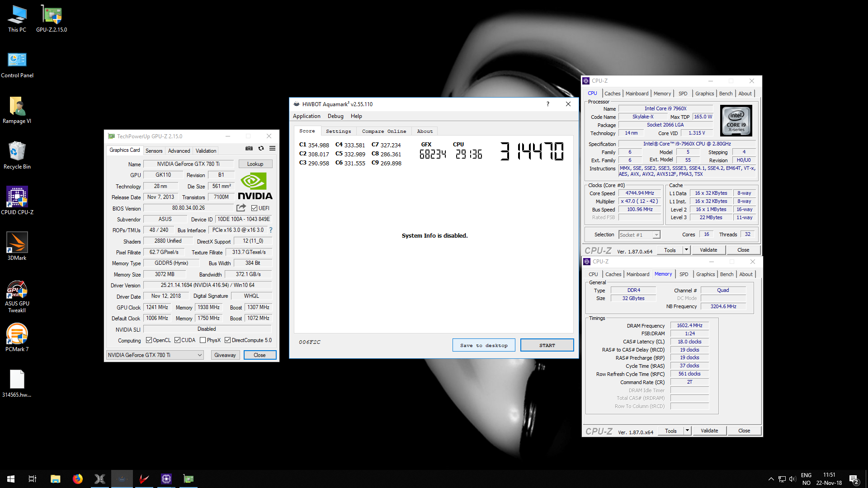Click Bus Interface question mark help
The width and height of the screenshot is (868, 488).
pos(271,230)
